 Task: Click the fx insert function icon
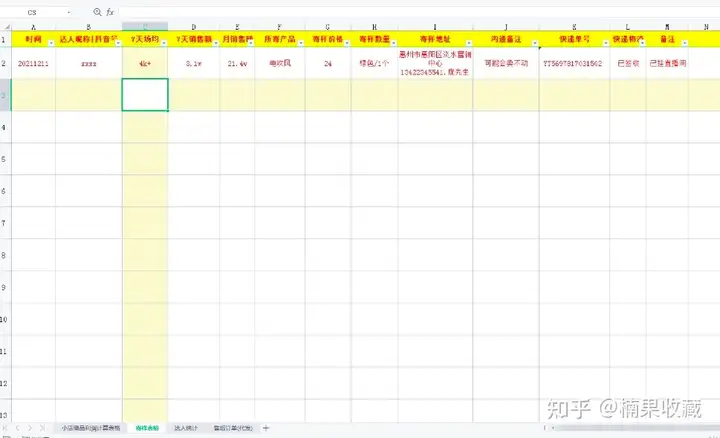pyautogui.click(x=110, y=12)
